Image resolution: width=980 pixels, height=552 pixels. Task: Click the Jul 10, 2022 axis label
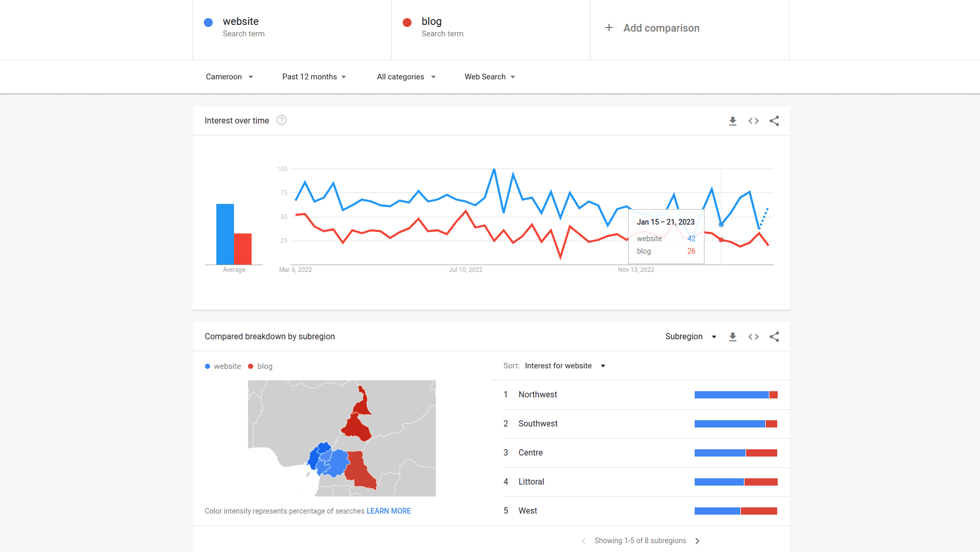[466, 270]
